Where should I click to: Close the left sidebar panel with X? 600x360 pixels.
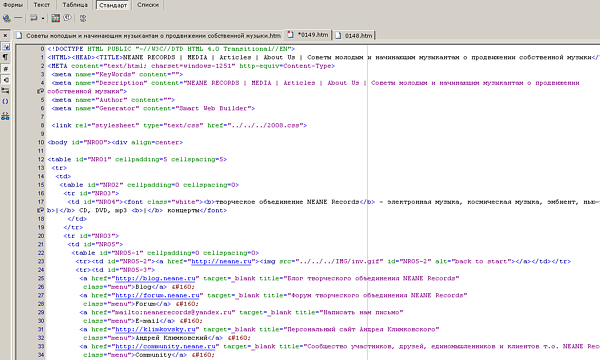point(5,36)
